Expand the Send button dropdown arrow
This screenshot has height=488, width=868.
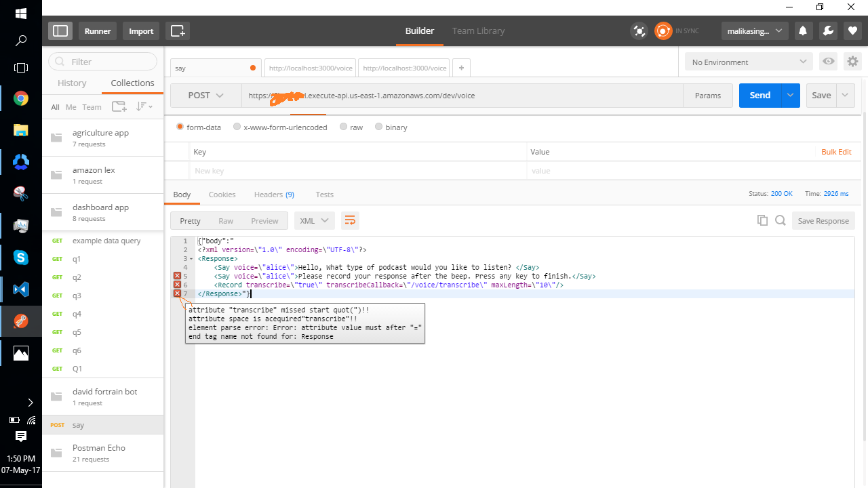791,96
